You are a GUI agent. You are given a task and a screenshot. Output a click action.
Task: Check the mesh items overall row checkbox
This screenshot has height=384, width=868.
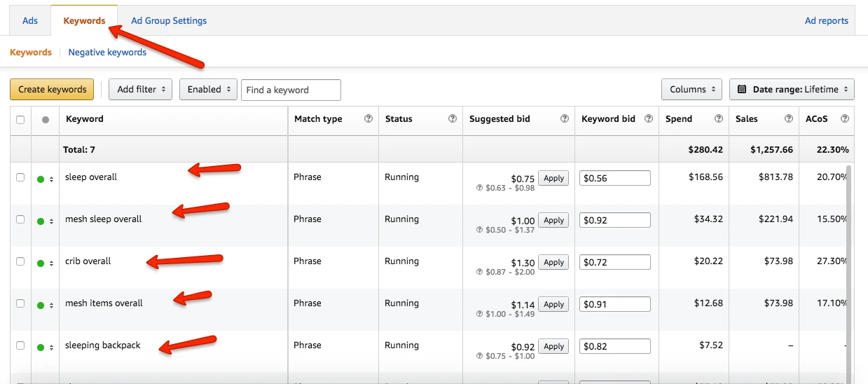coord(20,303)
